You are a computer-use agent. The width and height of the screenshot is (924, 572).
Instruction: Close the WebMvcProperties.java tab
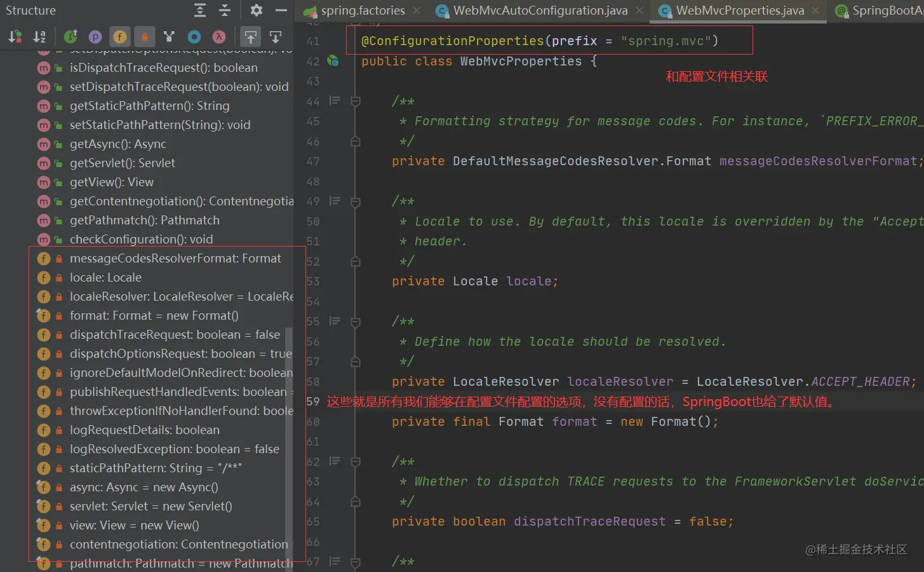click(815, 10)
